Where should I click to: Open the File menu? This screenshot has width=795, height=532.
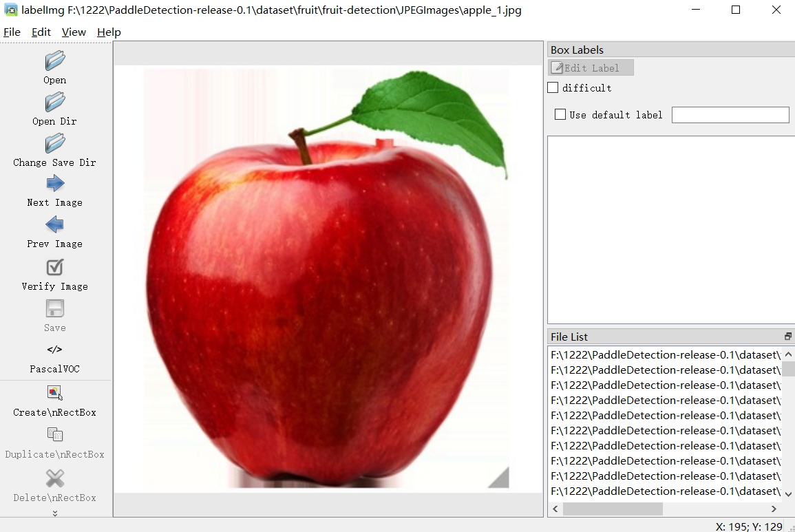(x=12, y=32)
